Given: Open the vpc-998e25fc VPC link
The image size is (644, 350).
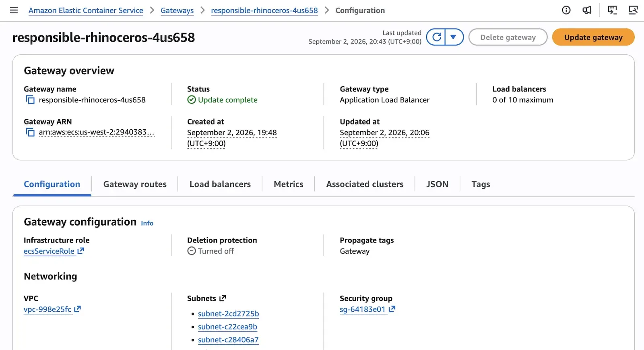Looking at the screenshot, I should coord(47,309).
